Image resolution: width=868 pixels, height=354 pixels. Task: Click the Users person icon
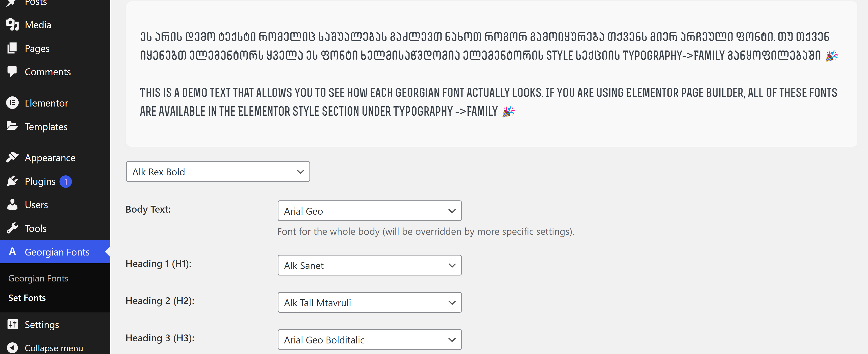(x=12, y=205)
